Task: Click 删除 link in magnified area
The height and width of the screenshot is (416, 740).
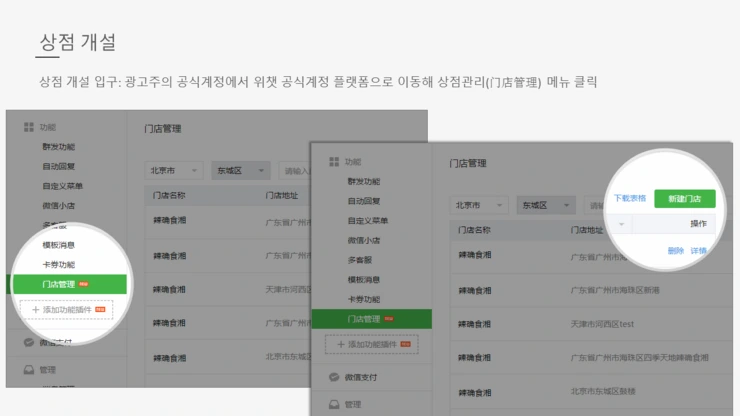Action: (x=675, y=251)
